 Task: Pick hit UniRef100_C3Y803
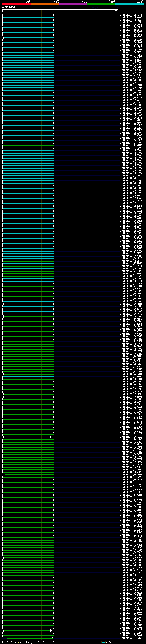(x=131, y=65)
